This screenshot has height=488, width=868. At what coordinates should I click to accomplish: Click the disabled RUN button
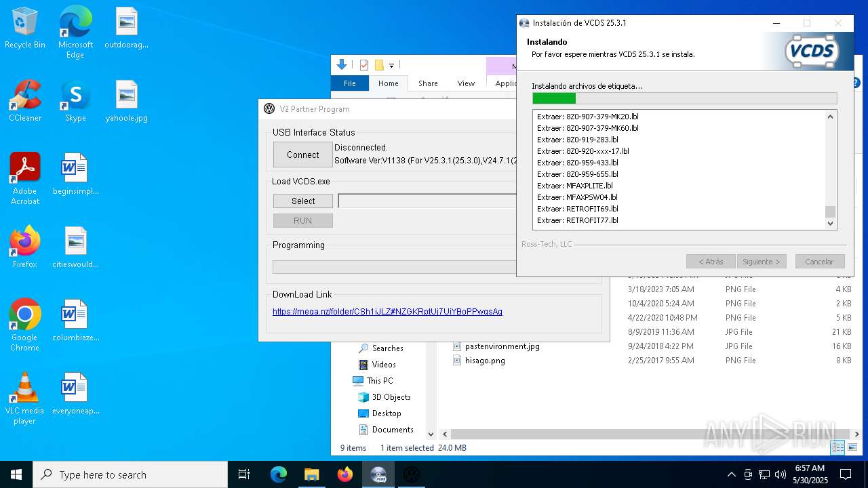click(x=302, y=220)
